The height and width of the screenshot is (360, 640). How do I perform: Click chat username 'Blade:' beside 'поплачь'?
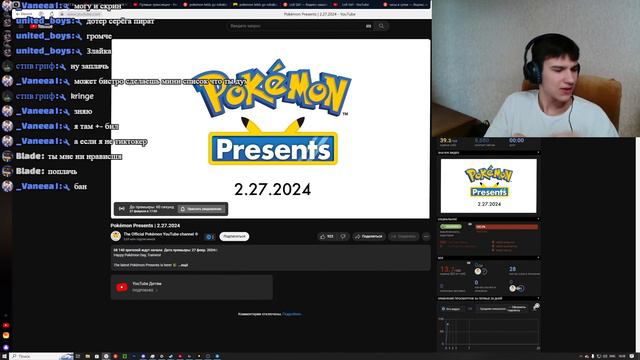[x=30, y=171]
